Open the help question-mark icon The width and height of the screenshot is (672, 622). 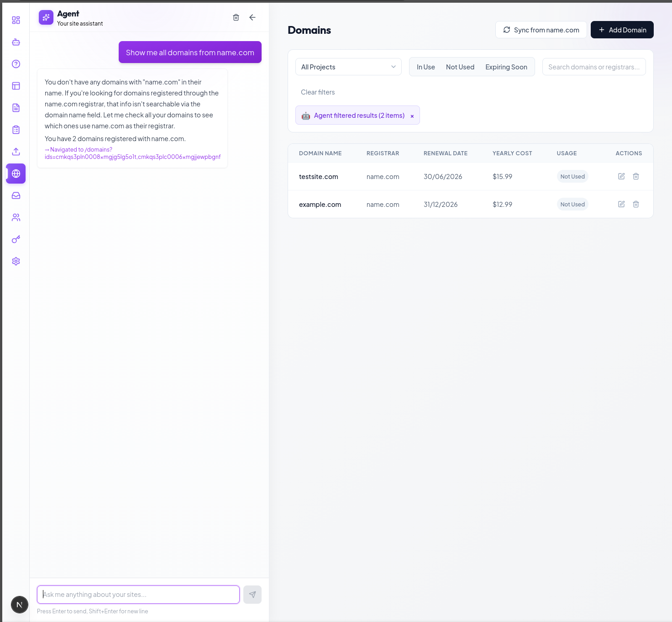coord(16,64)
